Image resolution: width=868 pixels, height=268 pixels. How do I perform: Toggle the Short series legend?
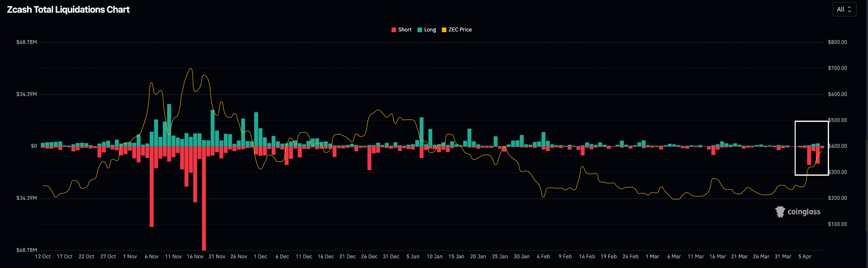pos(401,30)
